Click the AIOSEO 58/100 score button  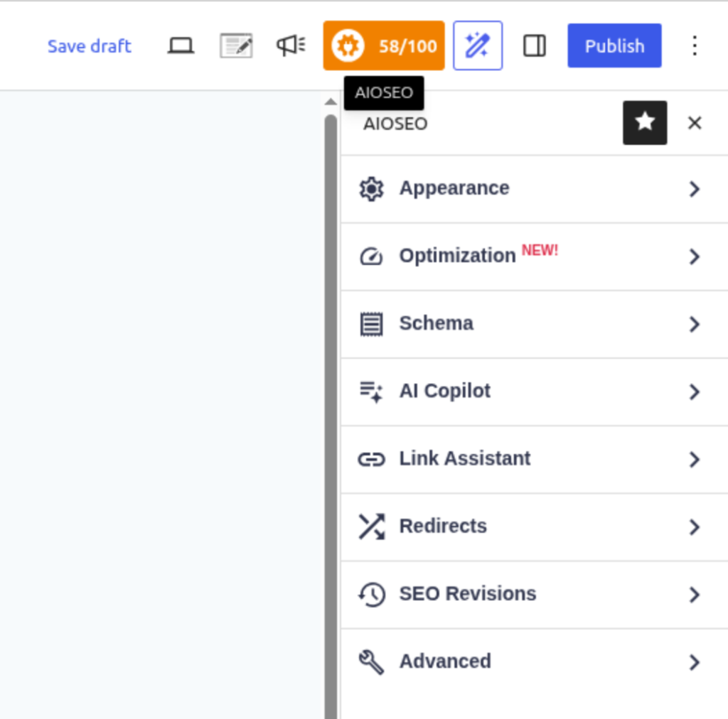point(383,45)
